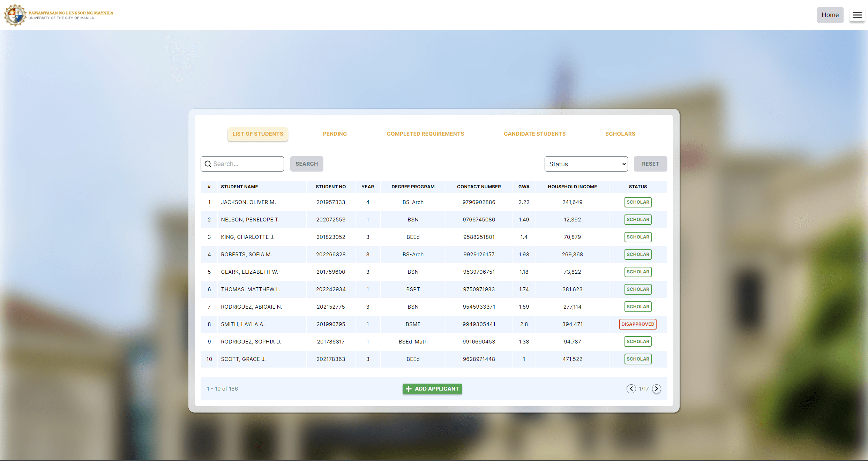Click the magnifier icon in the search box
Image resolution: width=868 pixels, height=461 pixels.
pyautogui.click(x=208, y=164)
